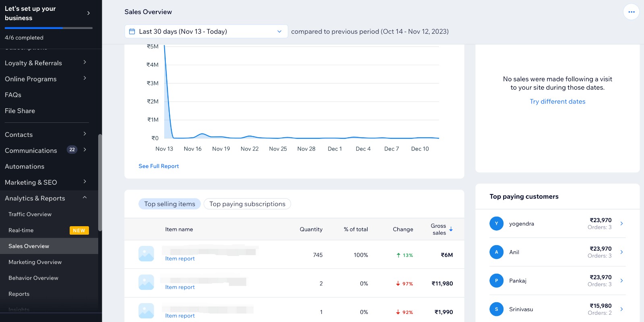Sort by Gross sales arrow icon
644x322 pixels.
[451, 229]
